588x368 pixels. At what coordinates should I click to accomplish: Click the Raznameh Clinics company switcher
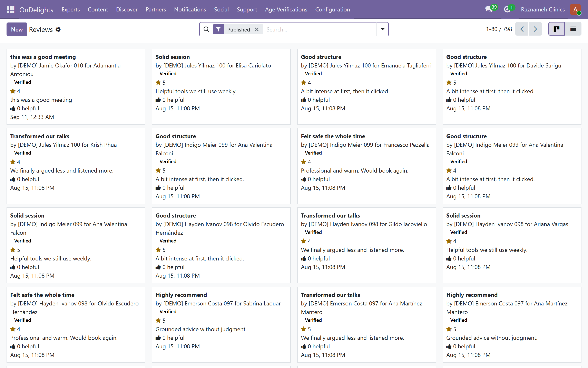[543, 9]
